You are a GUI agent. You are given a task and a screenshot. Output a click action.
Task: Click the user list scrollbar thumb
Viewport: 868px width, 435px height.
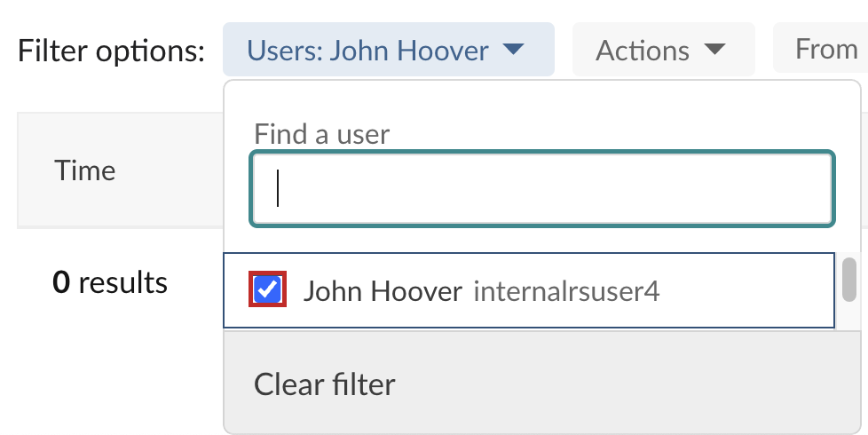848,280
